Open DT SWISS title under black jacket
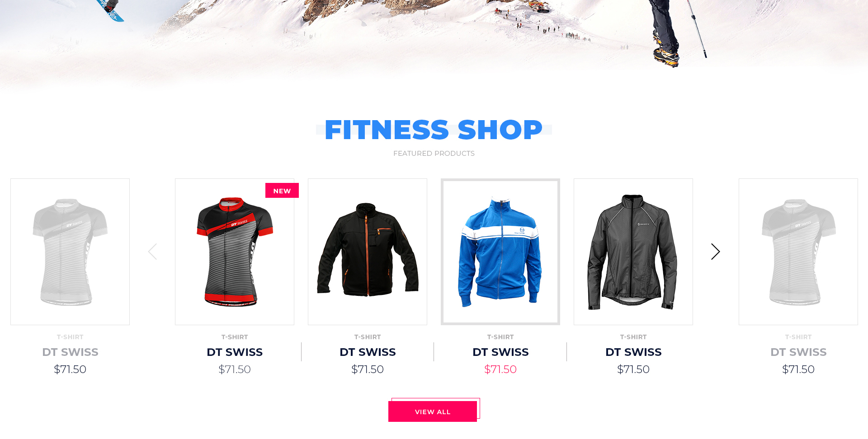The height and width of the screenshot is (439, 868). (368, 352)
